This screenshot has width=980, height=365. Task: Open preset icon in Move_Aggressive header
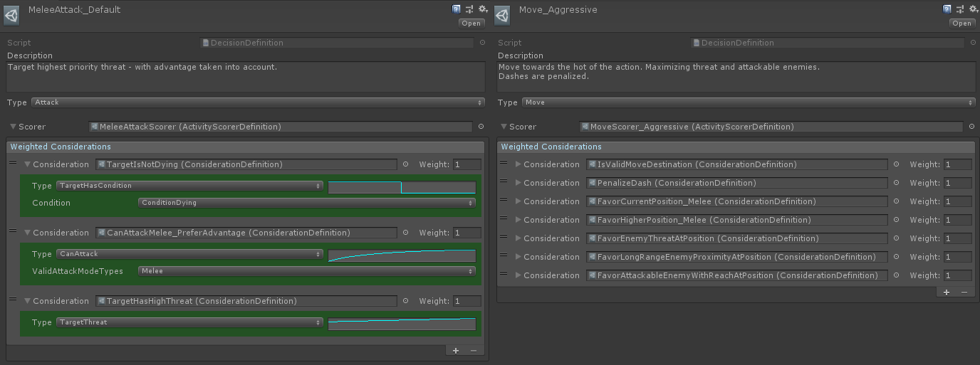960,9
